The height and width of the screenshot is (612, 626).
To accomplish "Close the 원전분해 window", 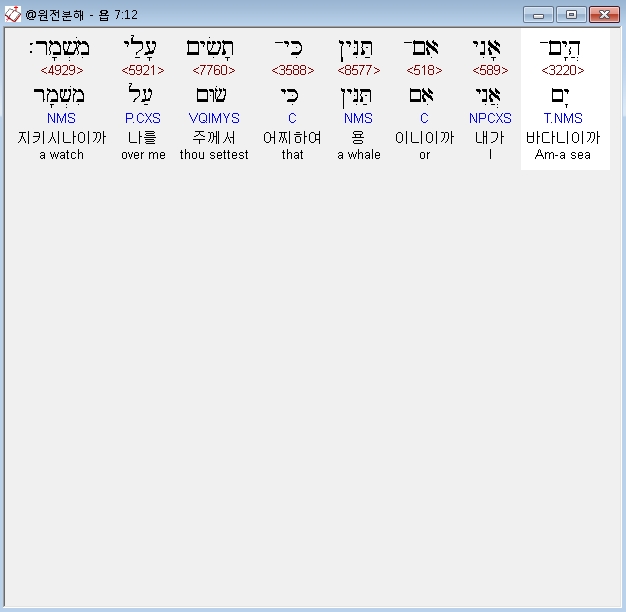I will (x=604, y=15).
